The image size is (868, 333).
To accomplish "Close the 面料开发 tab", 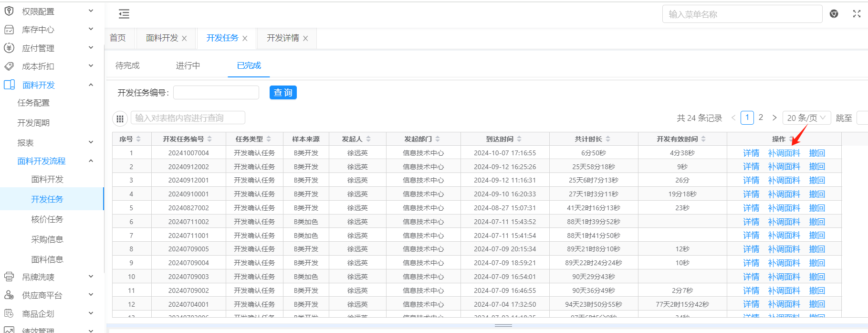I will tap(184, 38).
